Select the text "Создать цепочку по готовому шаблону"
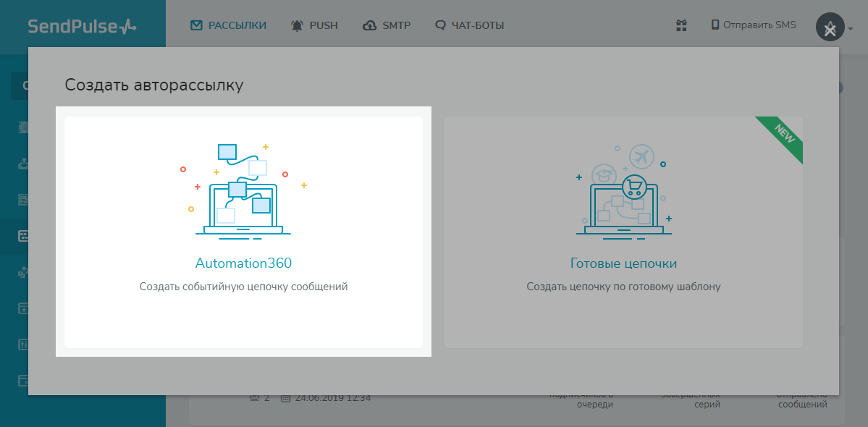868x427 pixels. point(624,287)
